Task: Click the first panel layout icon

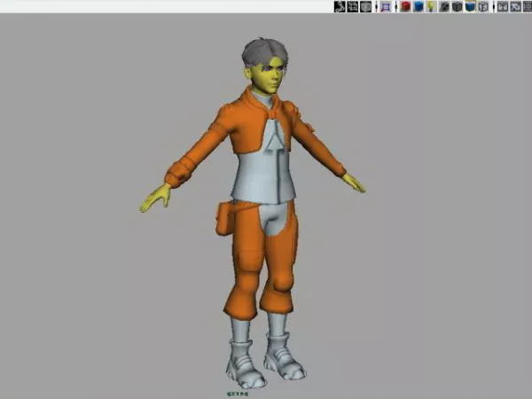Action: (503, 6)
